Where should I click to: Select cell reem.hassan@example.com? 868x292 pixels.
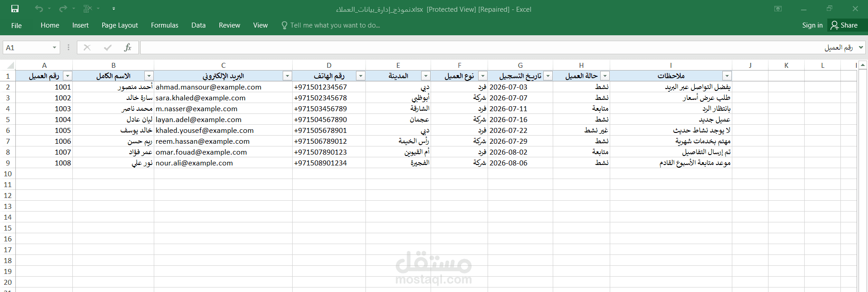pyautogui.click(x=223, y=141)
